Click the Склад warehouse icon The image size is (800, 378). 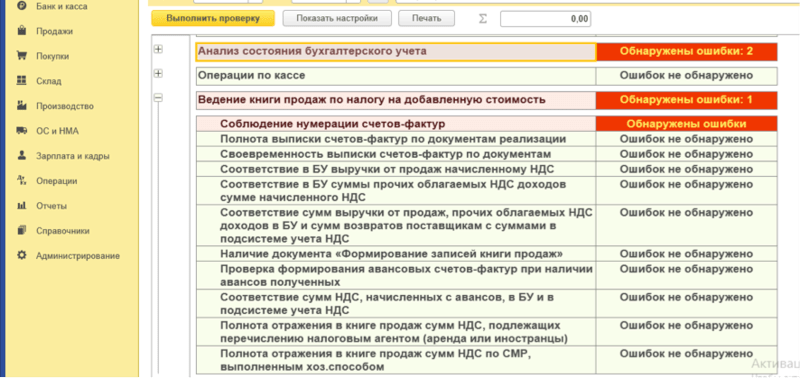click(x=21, y=81)
